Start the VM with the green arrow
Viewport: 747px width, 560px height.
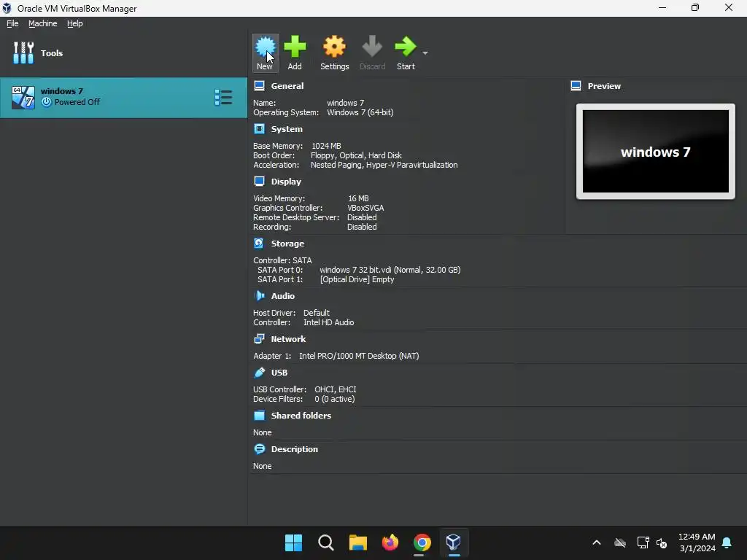[x=406, y=47]
